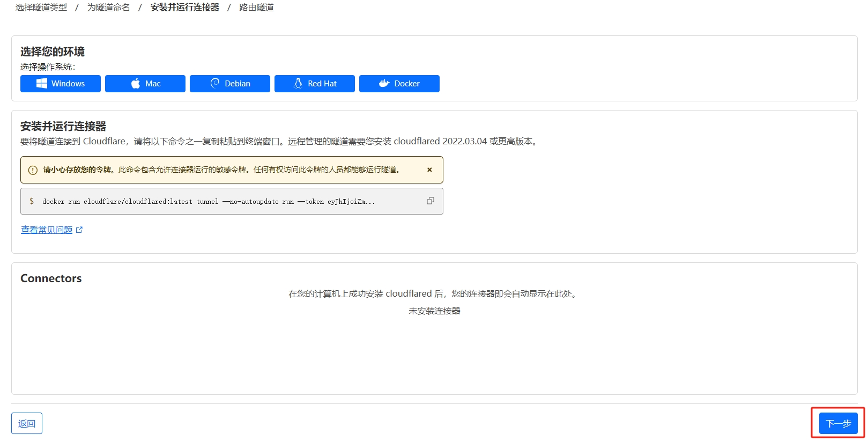The width and height of the screenshot is (868, 441).
Task: Click the docker run command text
Action: 209,202
